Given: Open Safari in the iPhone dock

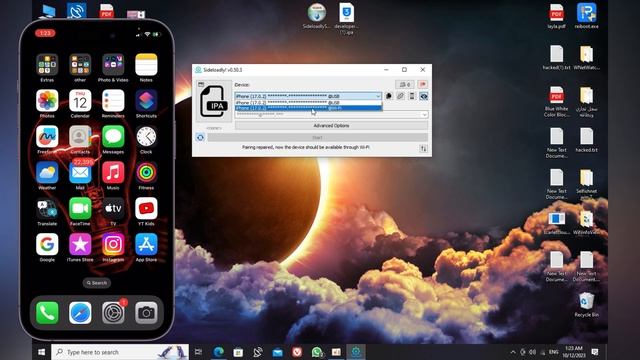Looking at the screenshot, I should pyautogui.click(x=80, y=313).
